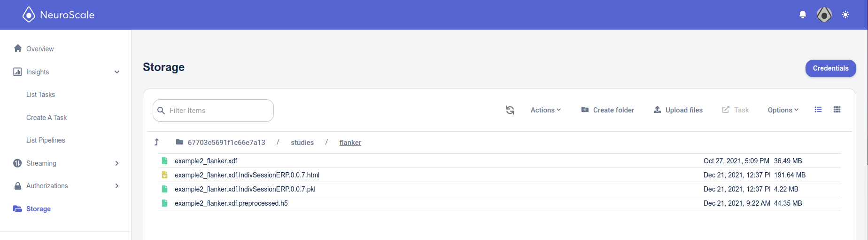Click the Overview home icon
The height and width of the screenshot is (240, 868).
click(x=18, y=48)
